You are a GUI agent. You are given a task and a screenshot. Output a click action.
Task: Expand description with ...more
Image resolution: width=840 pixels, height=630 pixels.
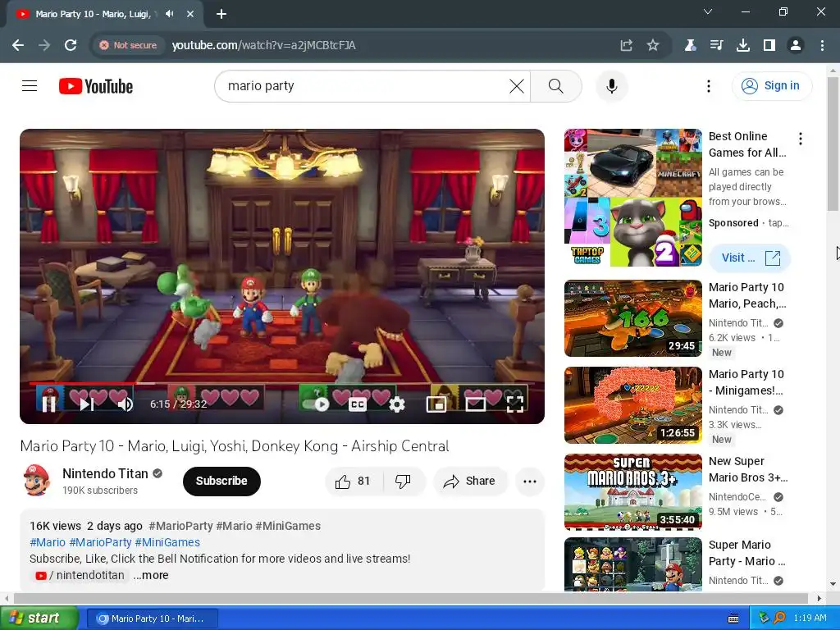tap(151, 575)
